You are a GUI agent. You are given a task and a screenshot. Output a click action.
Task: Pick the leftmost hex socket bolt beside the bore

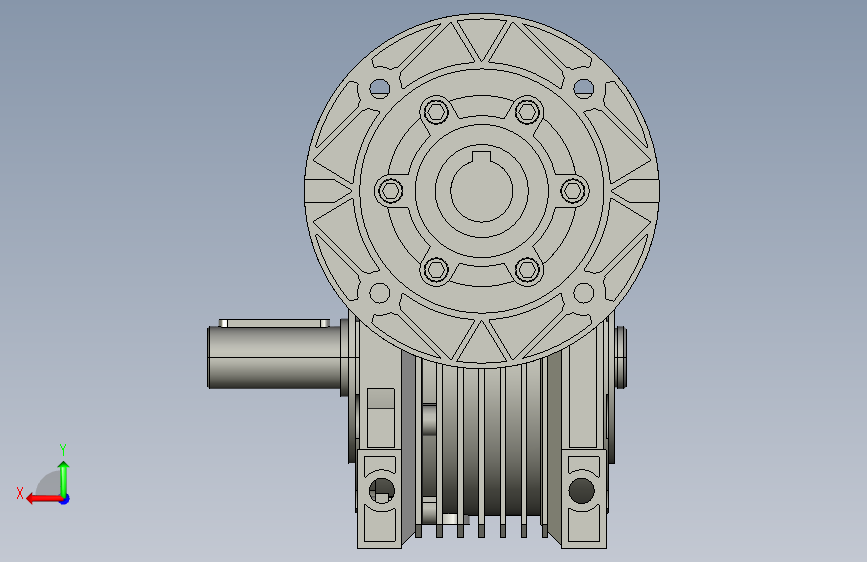pyautogui.click(x=390, y=191)
